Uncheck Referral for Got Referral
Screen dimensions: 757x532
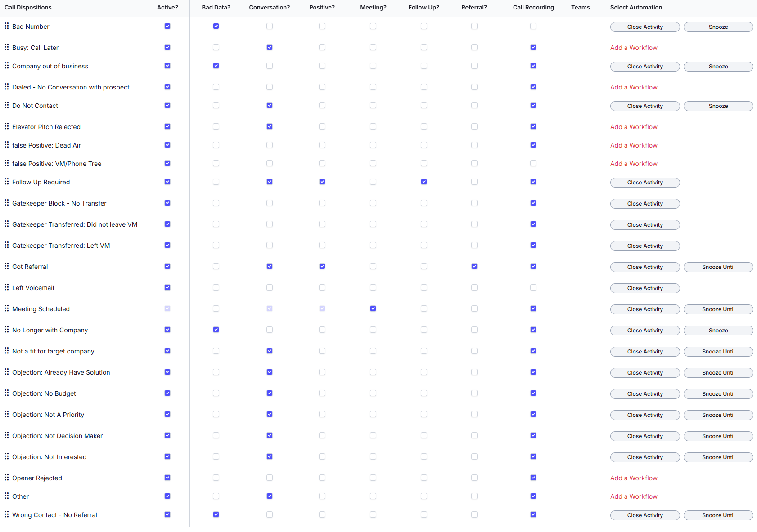474,266
